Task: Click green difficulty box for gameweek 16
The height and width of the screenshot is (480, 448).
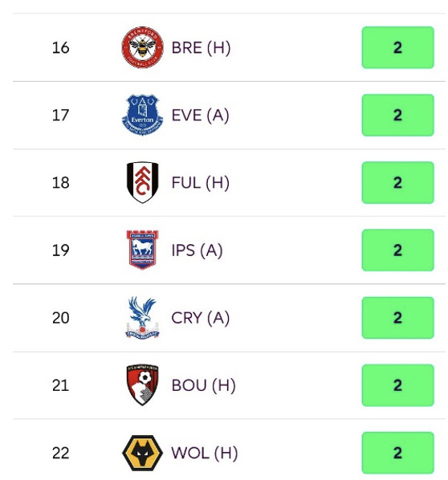Action: [x=397, y=47]
